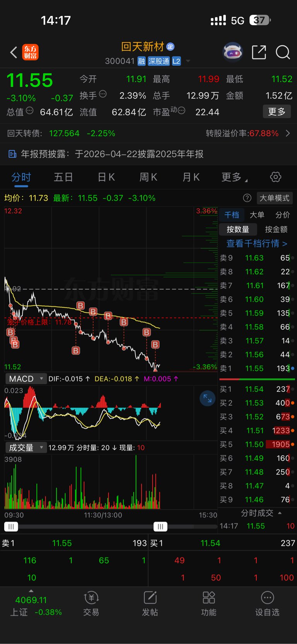Open 功能 functions icon in bottom bar

(209, 598)
